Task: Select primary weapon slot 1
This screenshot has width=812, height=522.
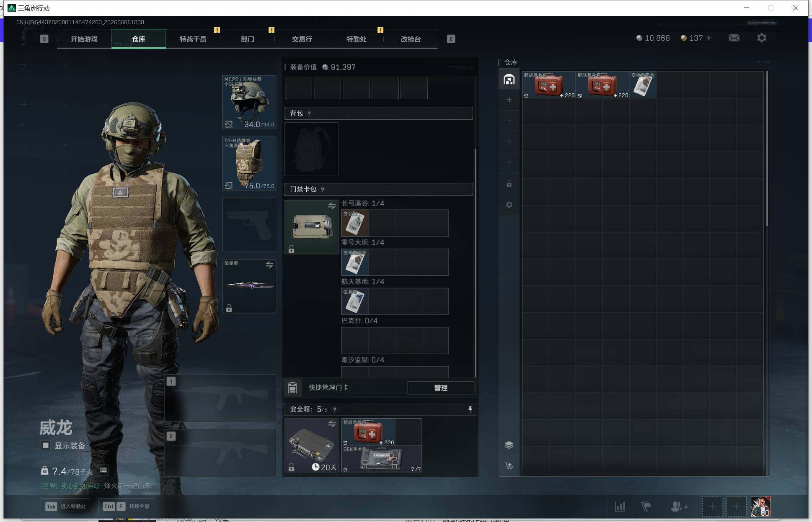Action: (x=220, y=398)
